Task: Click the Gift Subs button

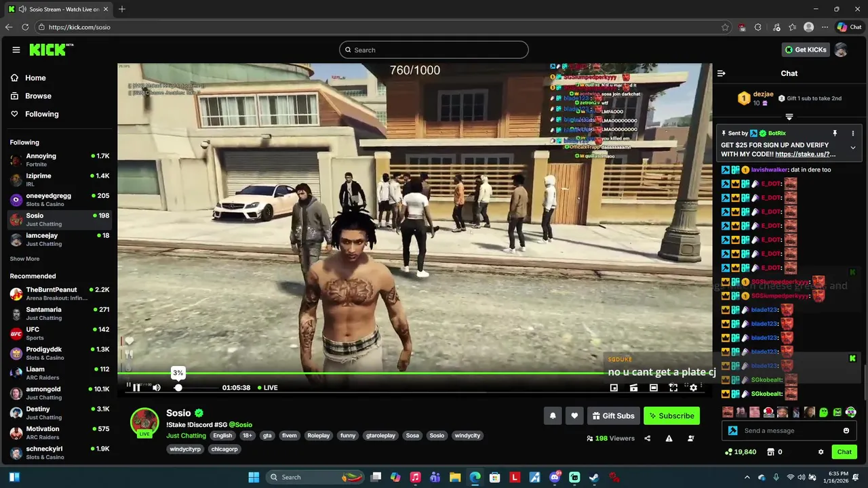Action: pos(613,415)
